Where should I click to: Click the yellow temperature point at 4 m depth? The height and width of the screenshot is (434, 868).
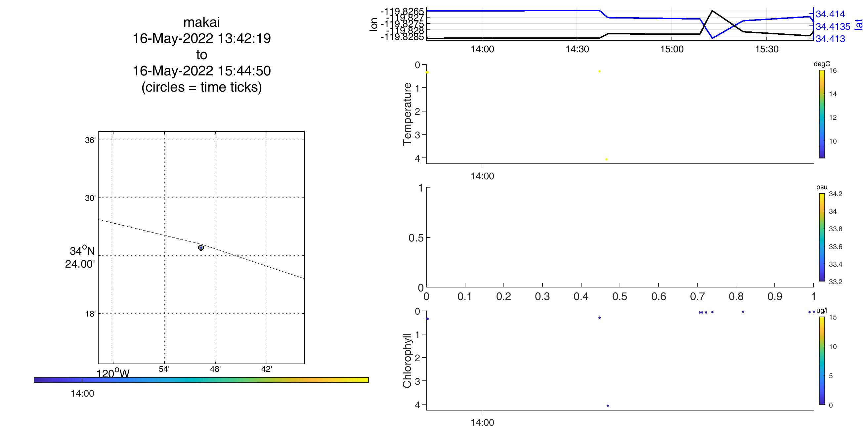[x=606, y=159]
